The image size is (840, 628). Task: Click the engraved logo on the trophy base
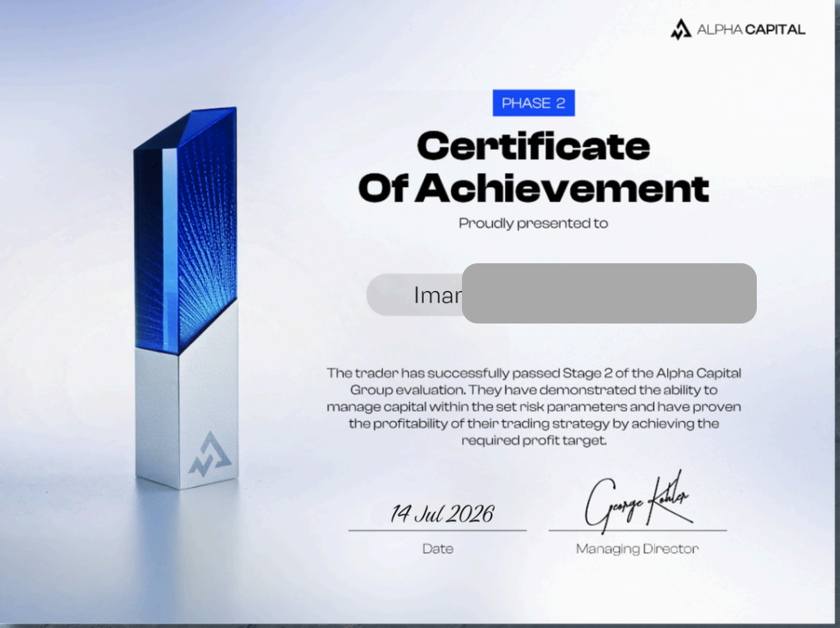point(210,454)
